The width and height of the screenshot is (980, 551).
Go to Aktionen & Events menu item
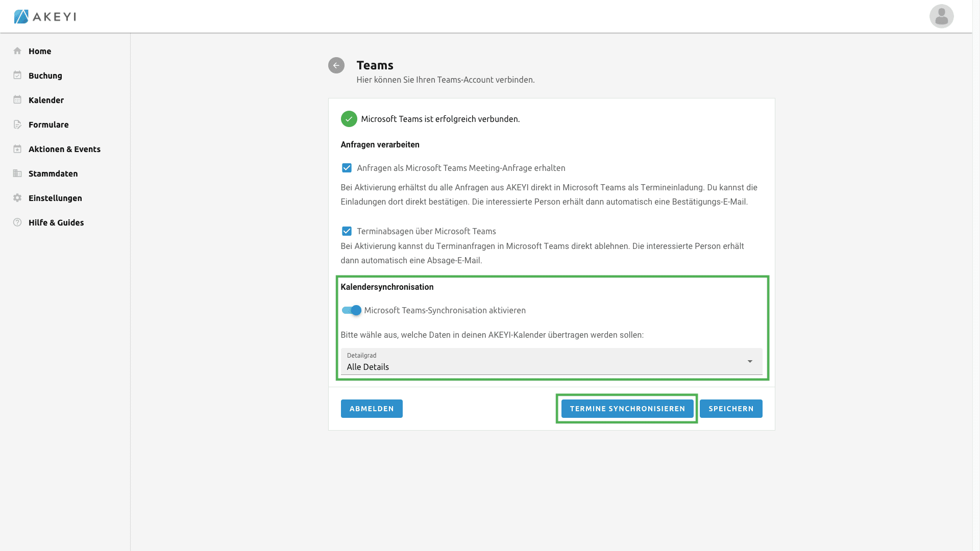[x=64, y=149]
